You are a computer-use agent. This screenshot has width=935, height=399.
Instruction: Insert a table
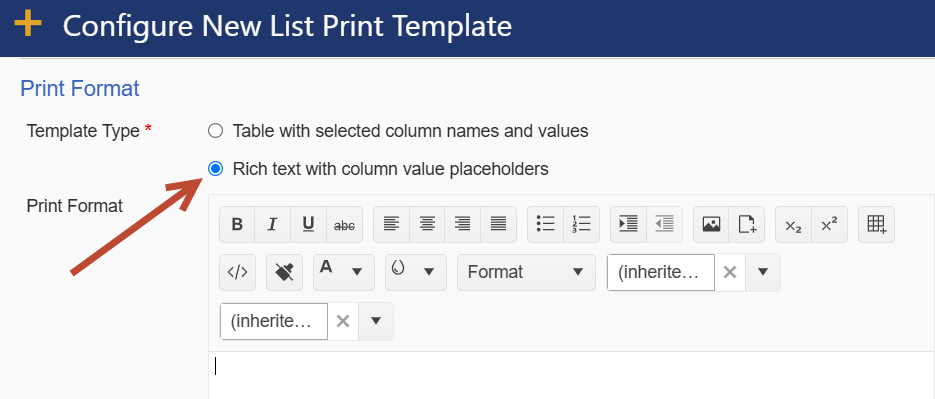coord(876,224)
